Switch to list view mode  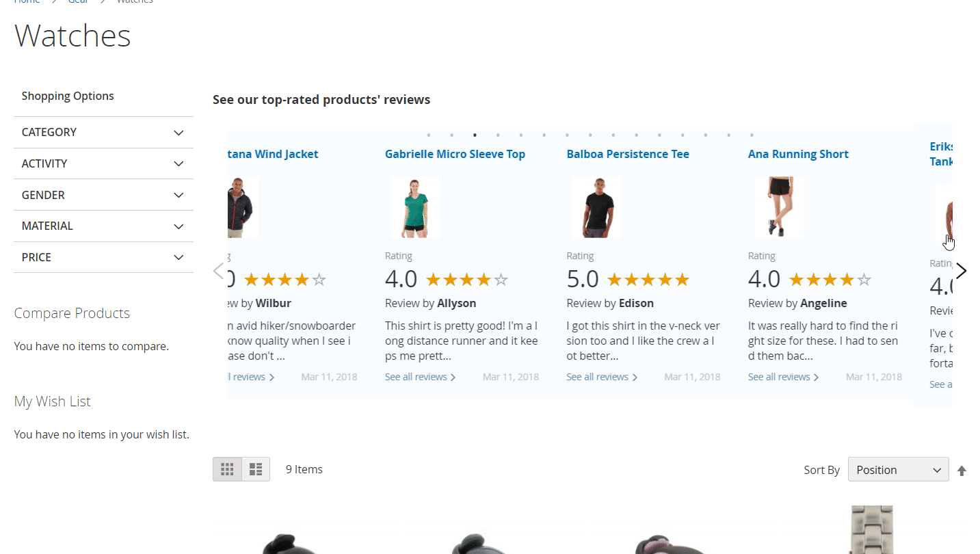click(x=256, y=469)
